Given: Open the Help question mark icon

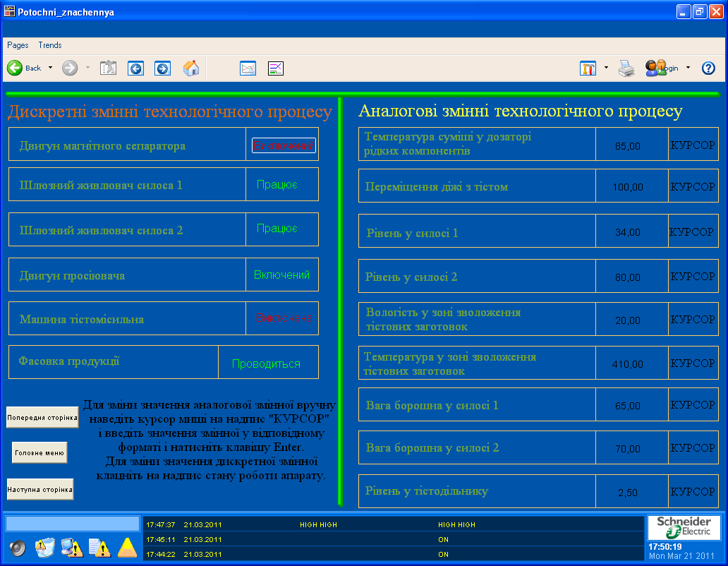Looking at the screenshot, I should click(708, 68).
